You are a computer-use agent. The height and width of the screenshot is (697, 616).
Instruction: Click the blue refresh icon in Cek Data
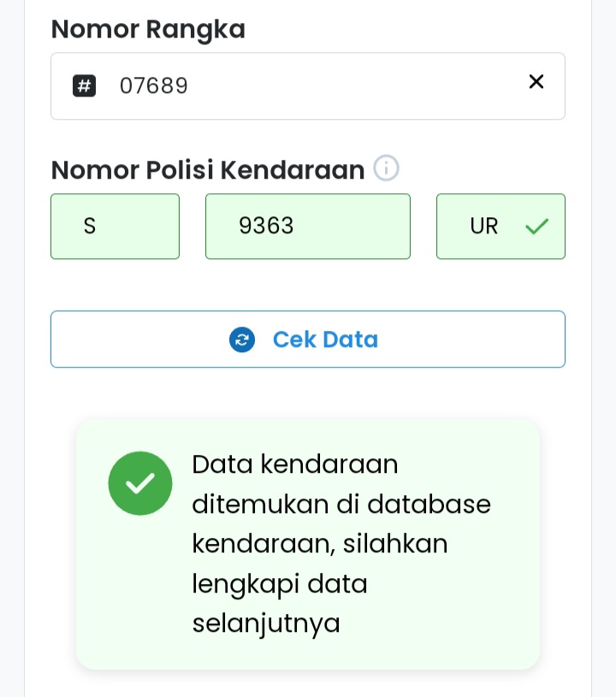[242, 340]
